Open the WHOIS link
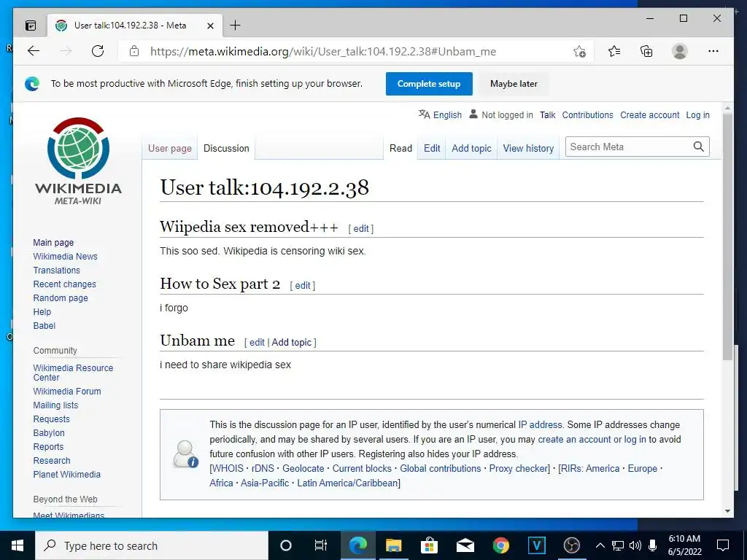This screenshot has height=560, width=747. point(228,468)
